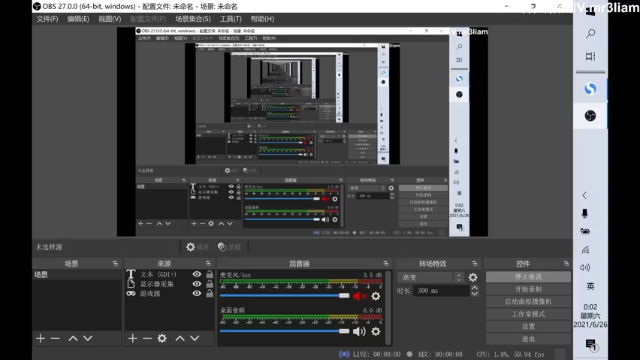Toggle visibility eye for 显示器采集 source
The width and height of the screenshot is (640, 360).
[x=197, y=284]
